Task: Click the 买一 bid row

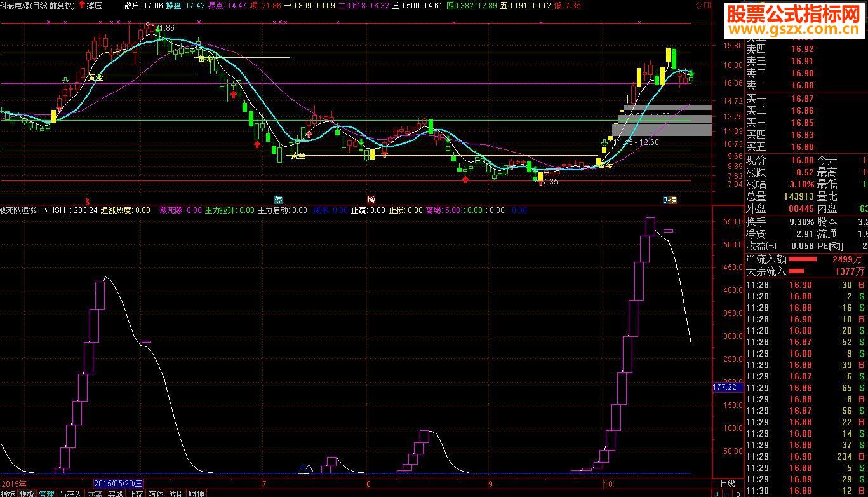Action: [806, 99]
